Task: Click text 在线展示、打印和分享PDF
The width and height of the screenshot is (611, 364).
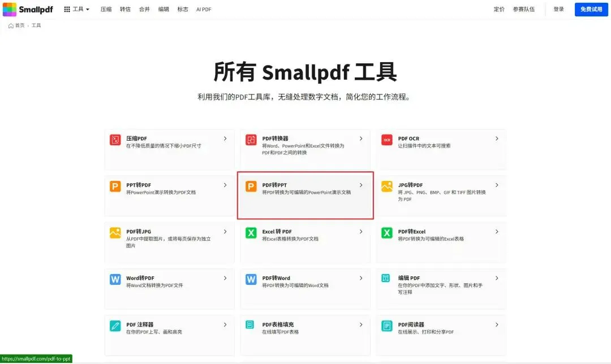Action: coord(426,332)
